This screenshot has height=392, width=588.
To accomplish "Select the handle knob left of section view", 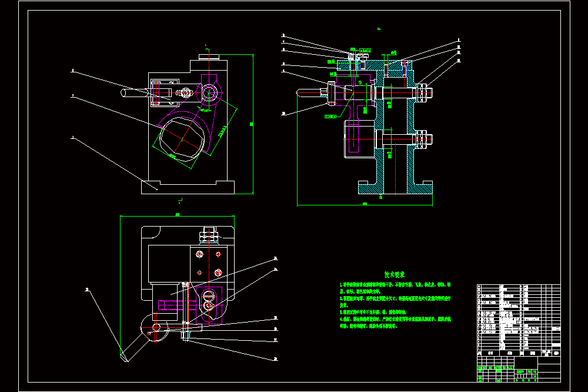I will [x=309, y=92].
